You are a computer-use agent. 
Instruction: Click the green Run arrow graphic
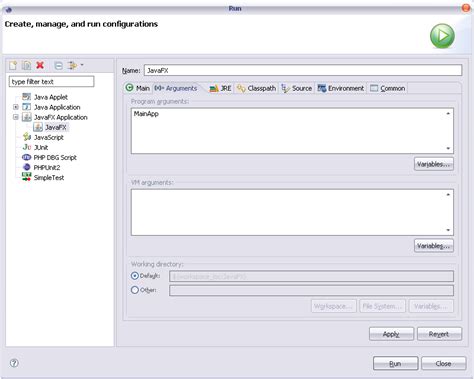pos(442,36)
